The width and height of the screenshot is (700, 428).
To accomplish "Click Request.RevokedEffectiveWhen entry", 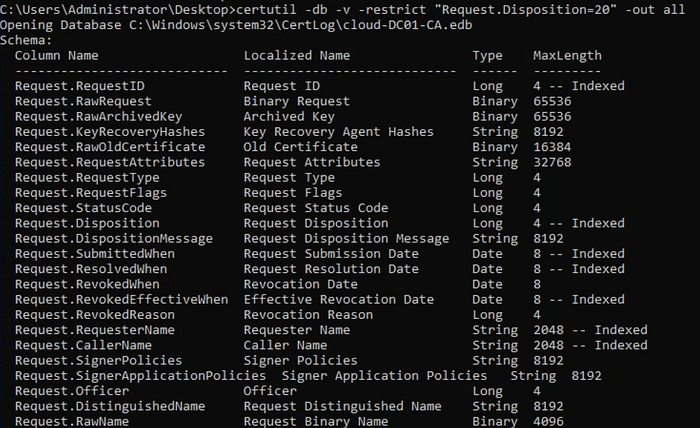I will coord(121,299).
